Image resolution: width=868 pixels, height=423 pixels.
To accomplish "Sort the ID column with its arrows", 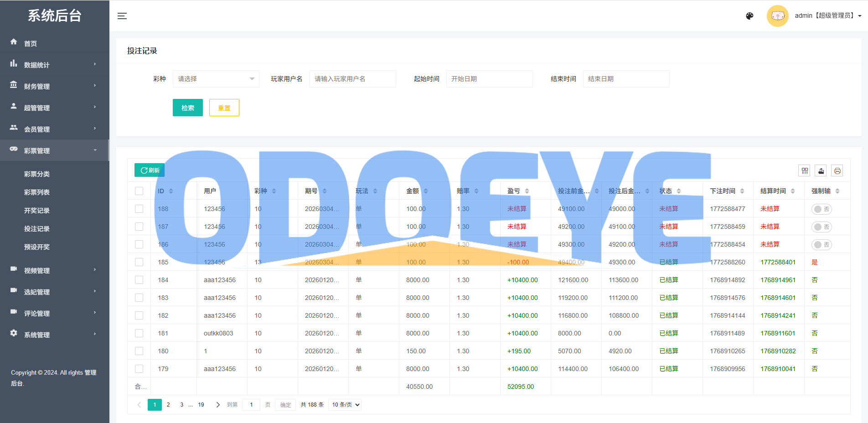I will pyautogui.click(x=171, y=191).
